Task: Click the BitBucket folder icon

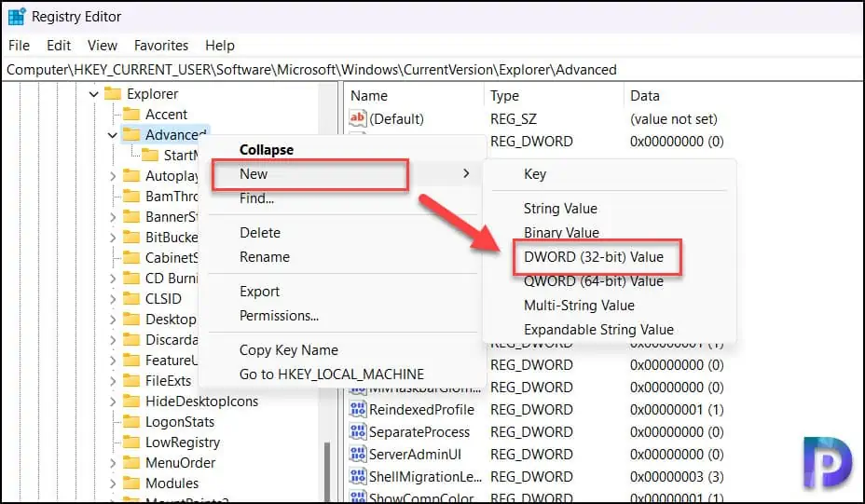Action: point(131,238)
